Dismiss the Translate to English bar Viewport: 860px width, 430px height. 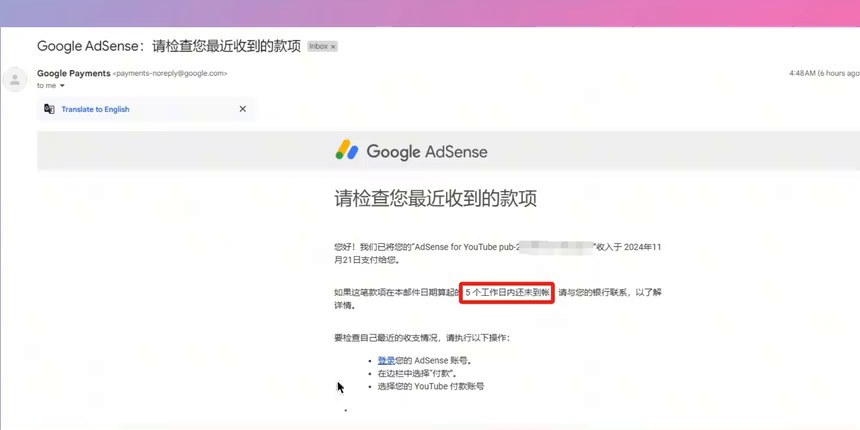[x=242, y=109]
